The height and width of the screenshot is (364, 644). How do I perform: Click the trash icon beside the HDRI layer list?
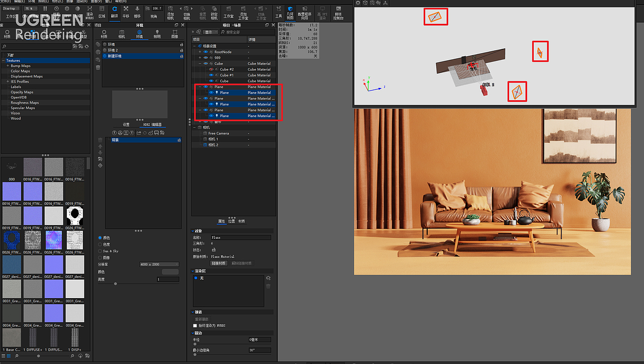(101, 140)
